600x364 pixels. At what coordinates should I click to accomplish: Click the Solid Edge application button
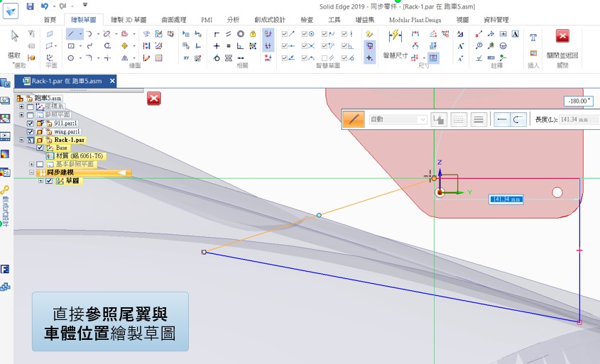pos(11,11)
